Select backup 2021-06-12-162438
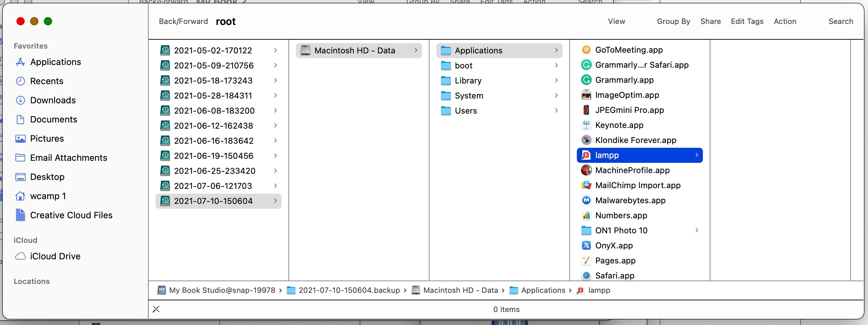The width and height of the screenshot is (868, 325). [x=219, y=126]
